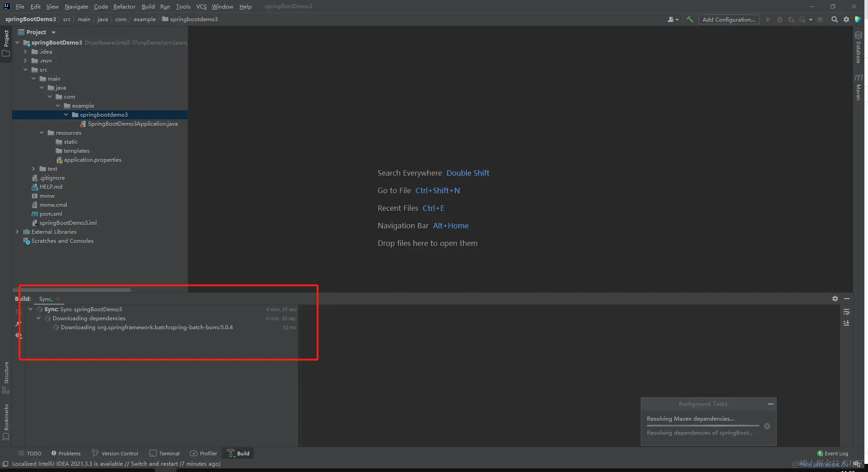This screenshot has height=472, width=868.
Task: Open the Version Control tab
Action: [x=115, y=454]
